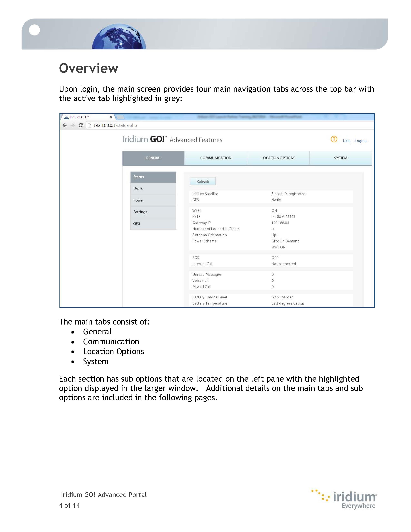The image size is (411, 532).
Task: Close the Iridium GO! browser tab
Action: tap(111, 117)
